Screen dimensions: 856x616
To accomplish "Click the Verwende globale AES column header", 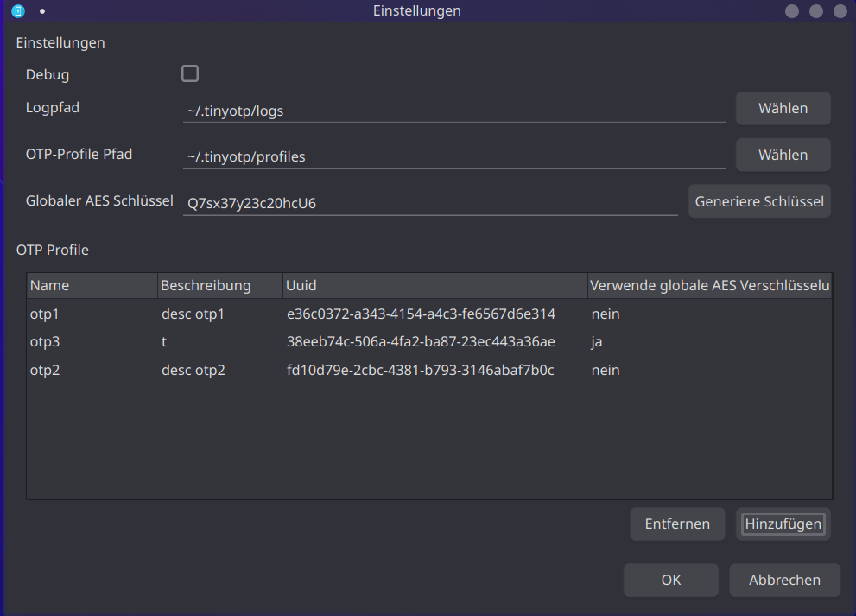I will pyautogui.click(x=710, y=286).
